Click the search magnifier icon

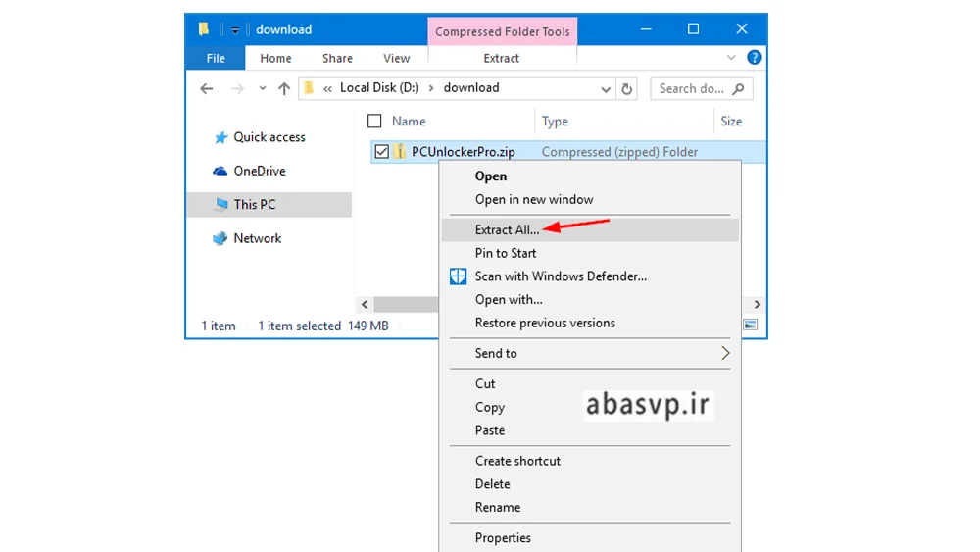(x=738, y=89)
